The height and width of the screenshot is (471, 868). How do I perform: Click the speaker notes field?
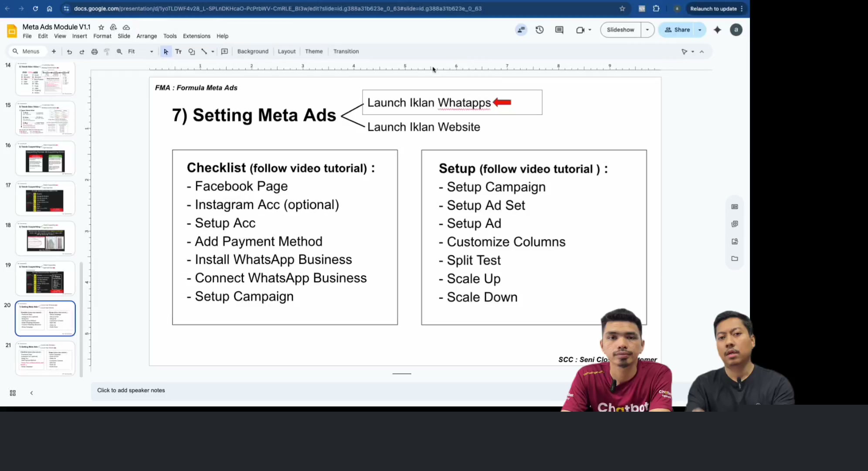pyautogui.click(x=327, y=390)
